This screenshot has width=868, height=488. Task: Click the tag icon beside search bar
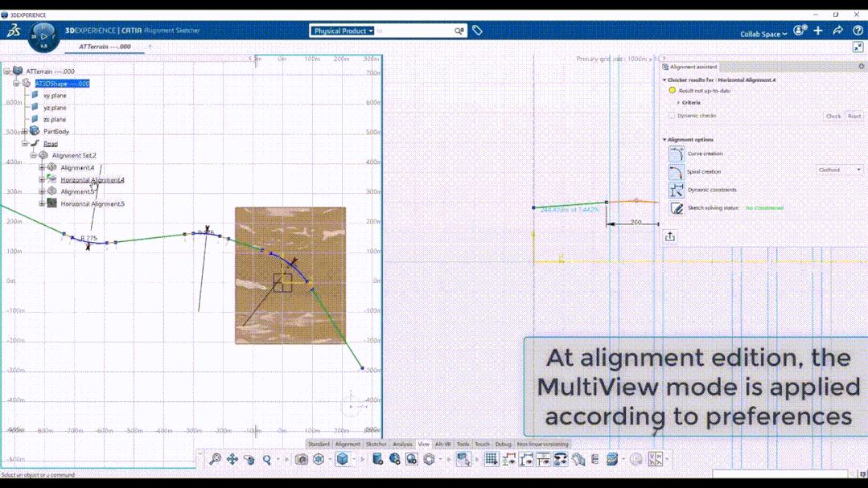477,31
